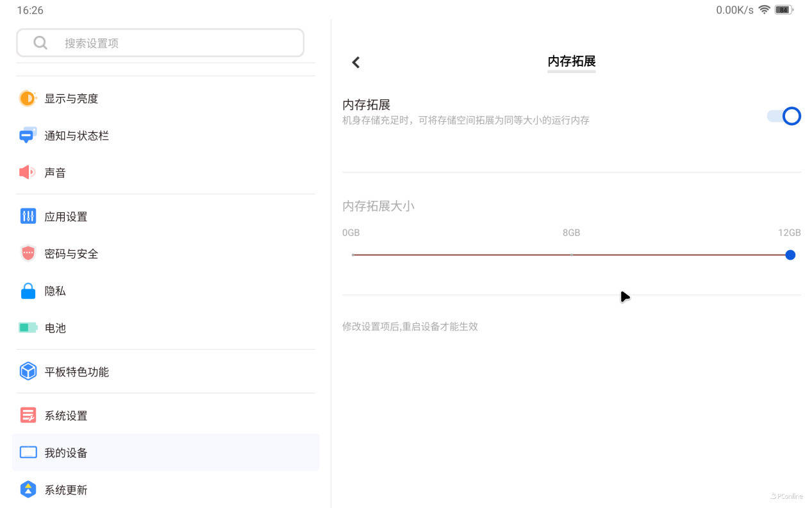Click the Notifications & Status Bar chat icon
Screen dimensions: 812x508
point(28,135)
